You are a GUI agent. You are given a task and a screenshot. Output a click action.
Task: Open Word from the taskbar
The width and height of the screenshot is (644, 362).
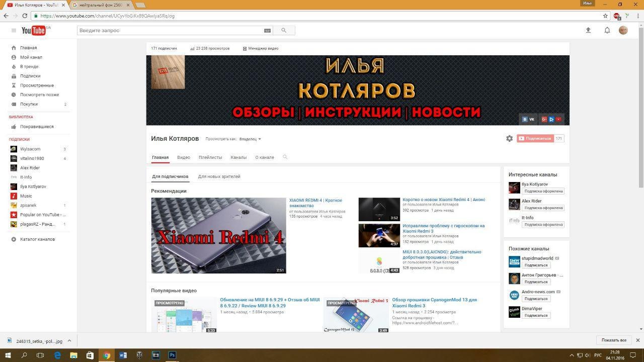(x=123, y=355)
